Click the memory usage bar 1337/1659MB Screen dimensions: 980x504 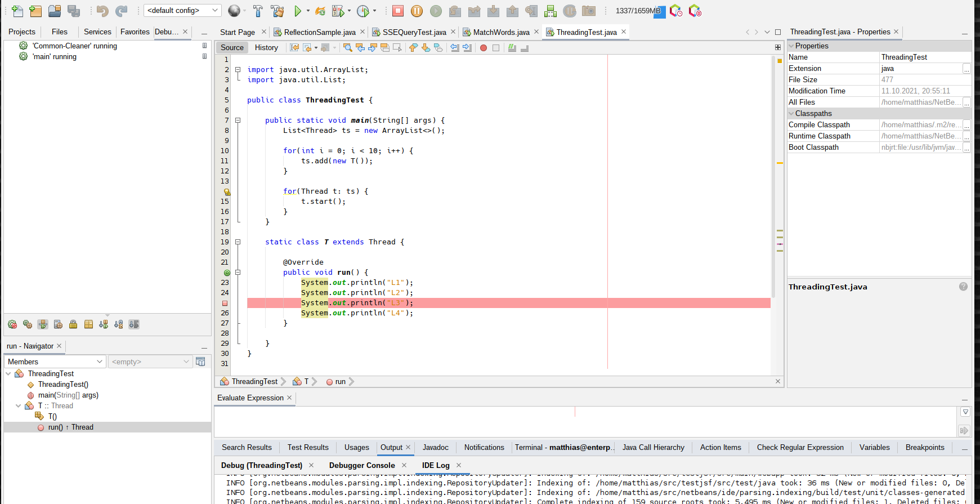639,11
